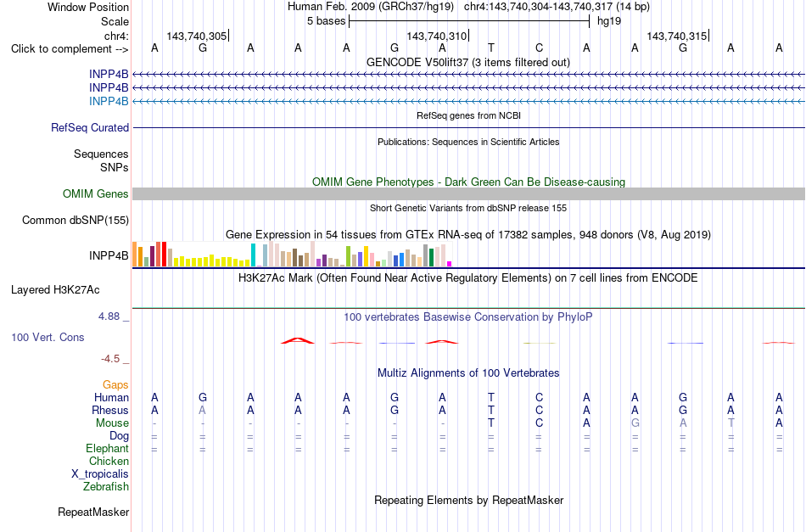806x532 pixels.
Task: Click the Rhesus species label
Action: pyautogui.click(x=110, y=410)
